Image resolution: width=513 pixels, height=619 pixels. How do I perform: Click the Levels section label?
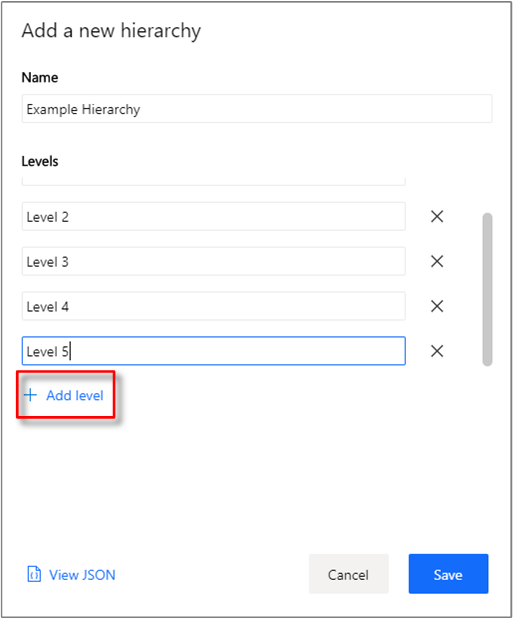pos(40,161)
